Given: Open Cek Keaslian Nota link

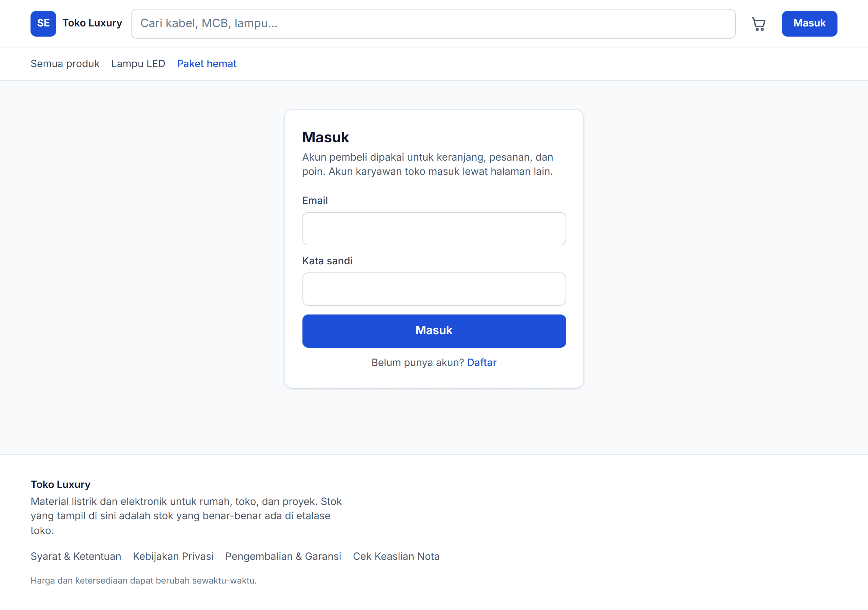Looking at the screenshot, I should click(x=396, y=556).
